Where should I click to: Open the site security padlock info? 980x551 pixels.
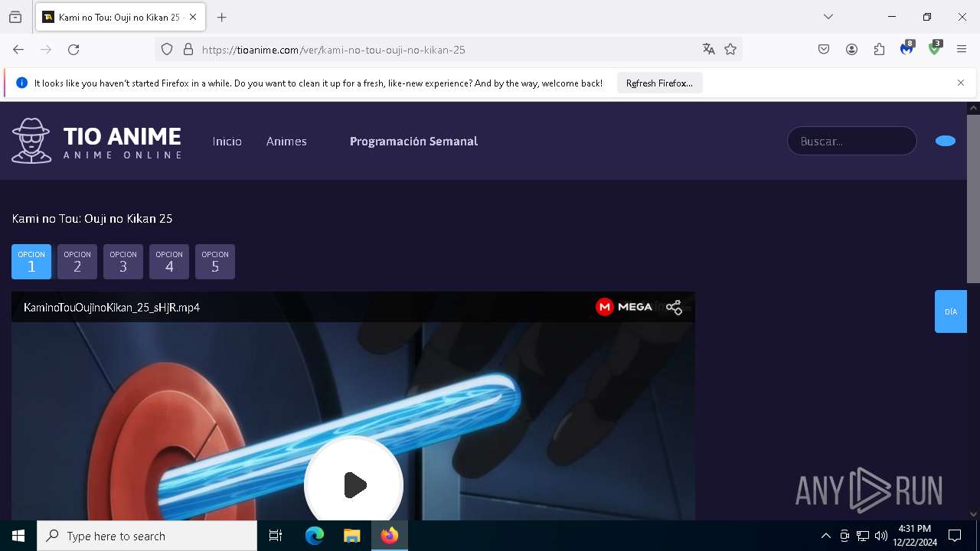click(188, 49)
